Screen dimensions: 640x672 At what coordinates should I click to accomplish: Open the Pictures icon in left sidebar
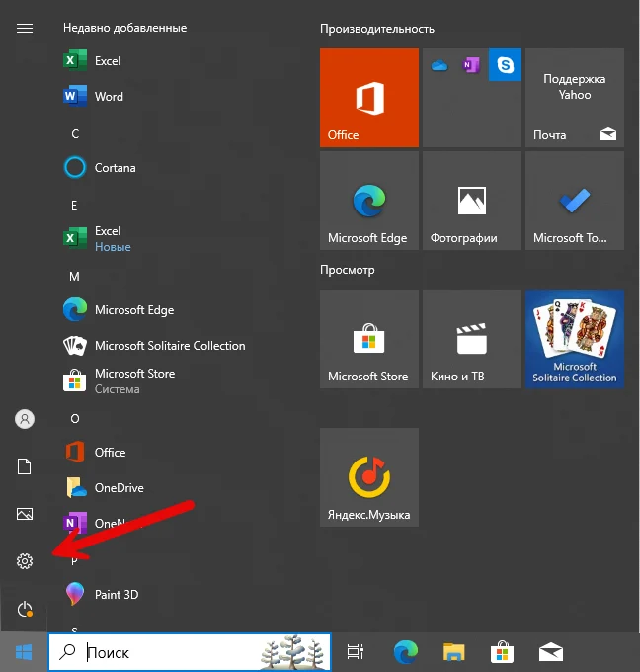pos(25,514)
